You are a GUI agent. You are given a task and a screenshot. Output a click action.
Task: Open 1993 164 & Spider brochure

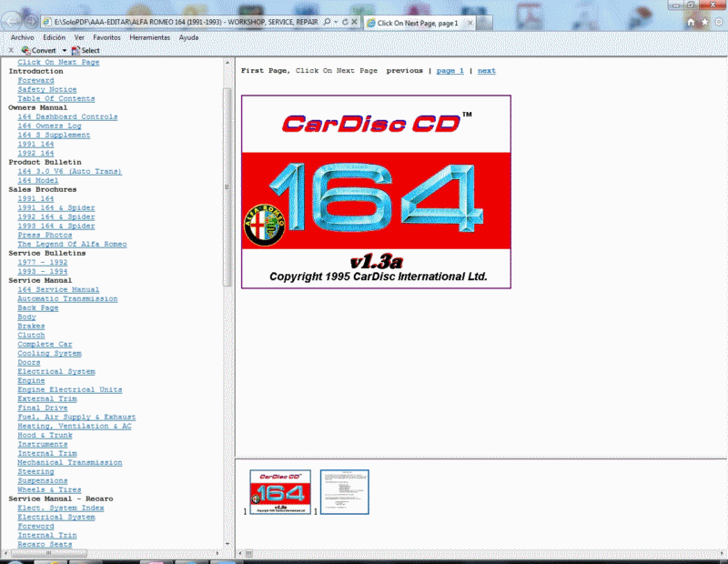[x=56, y=226]
